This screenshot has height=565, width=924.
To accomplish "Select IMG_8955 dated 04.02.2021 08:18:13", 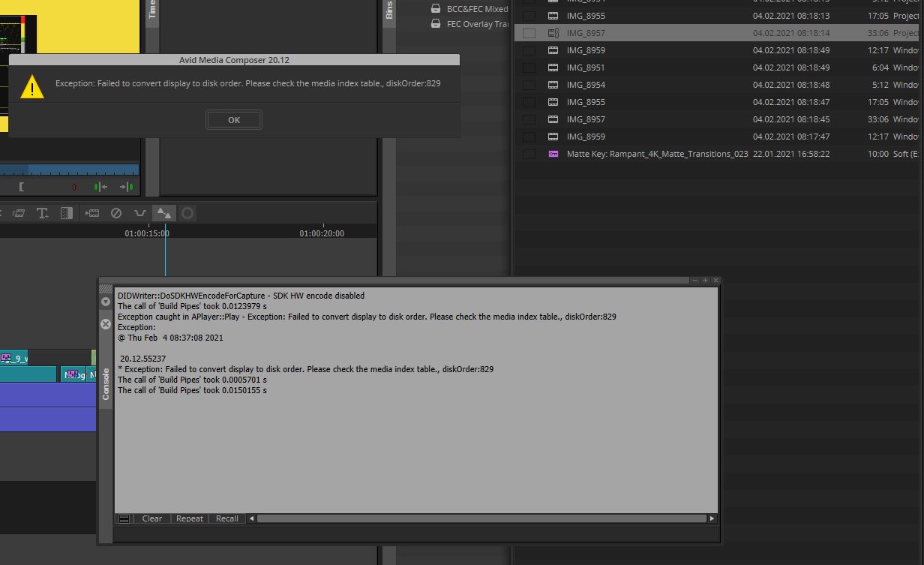I will (718, 16).
